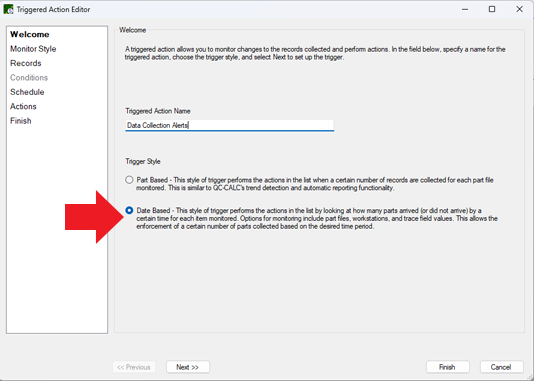Select the Part Based trigger style
Screen dimensions: 534x381
[x=129, y=180]
